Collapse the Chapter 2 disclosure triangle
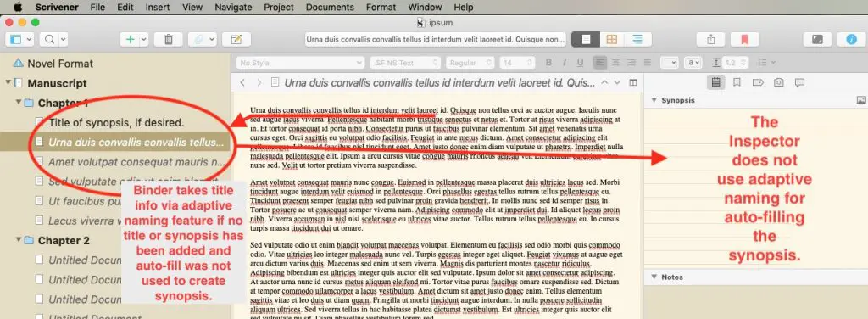Screen dimensions: 868x319 tap(19, 240)
